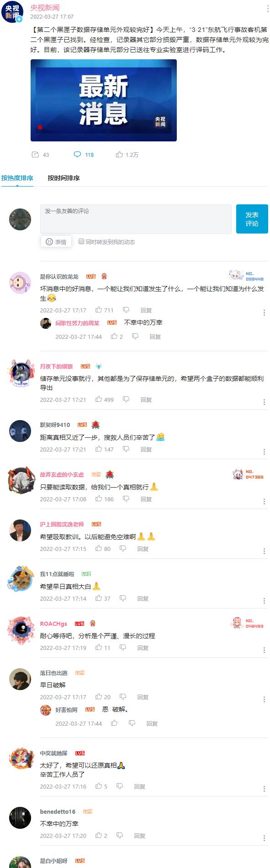This screenshot has width=270, height=868.
Task: Open the post's more options menu
Action: coord(267,9)
